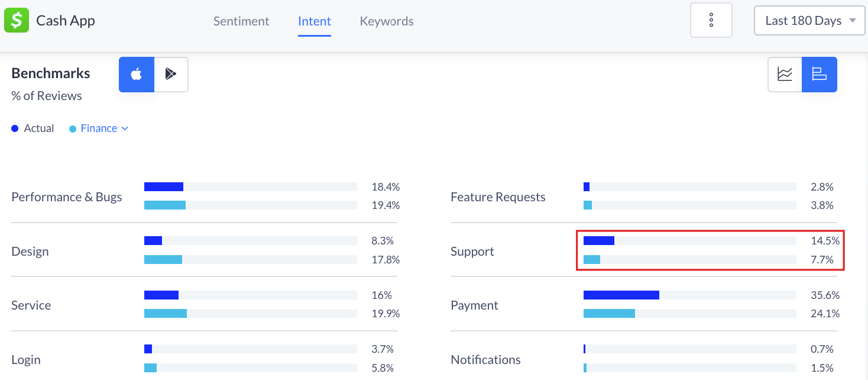Click the Support category label
Viewport: 868px width, 380px height.
472,252
